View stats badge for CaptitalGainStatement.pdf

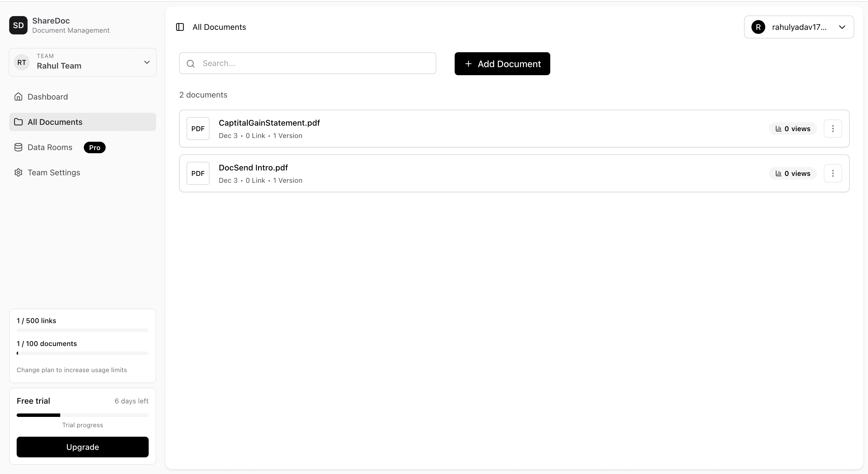coord(793,129)
